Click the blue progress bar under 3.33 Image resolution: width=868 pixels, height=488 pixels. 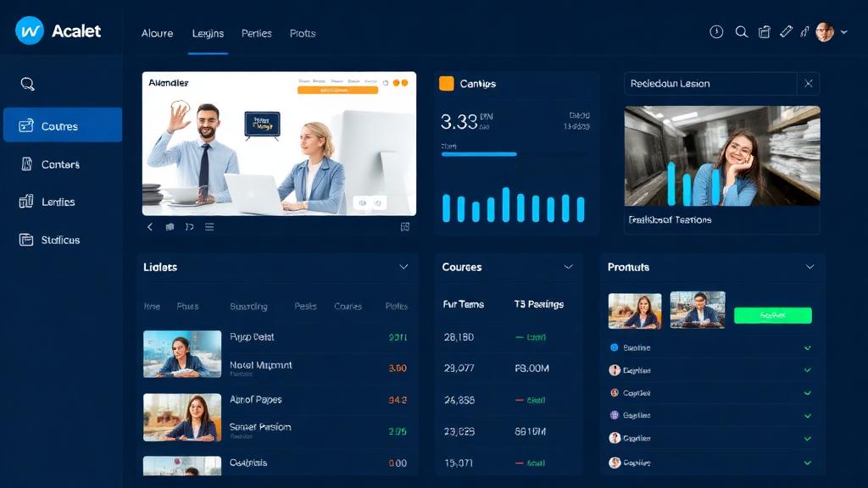click(x=478, y=155)
